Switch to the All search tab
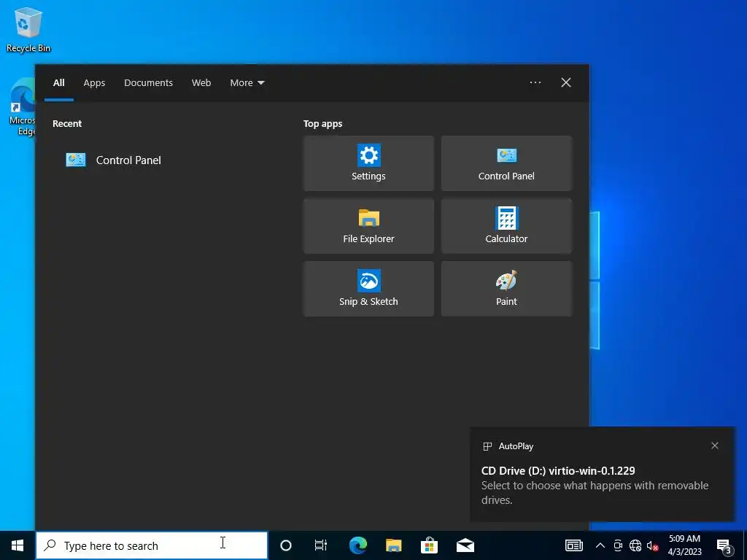The image size is (747, 560). click(x=58, y=83)
